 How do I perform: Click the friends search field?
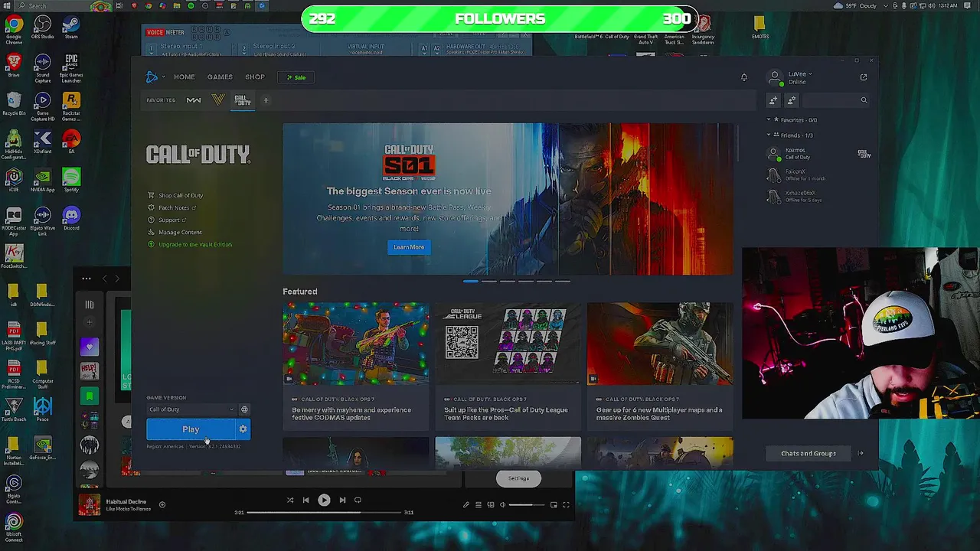point(836,100)
